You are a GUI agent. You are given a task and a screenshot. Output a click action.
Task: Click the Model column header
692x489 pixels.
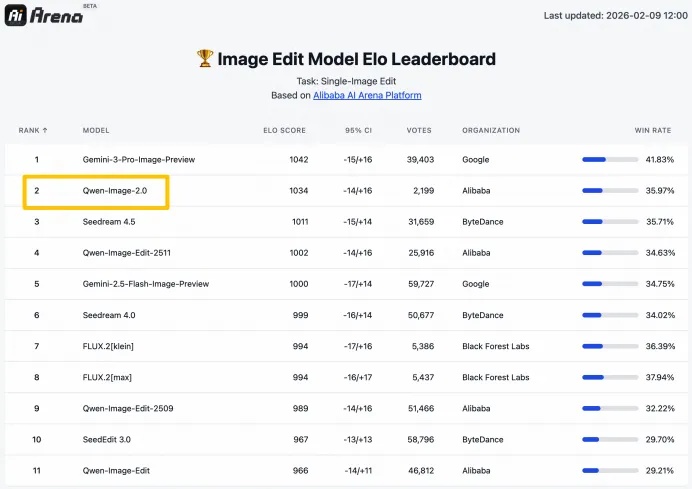pyautogui.click(x=96, y=130)
